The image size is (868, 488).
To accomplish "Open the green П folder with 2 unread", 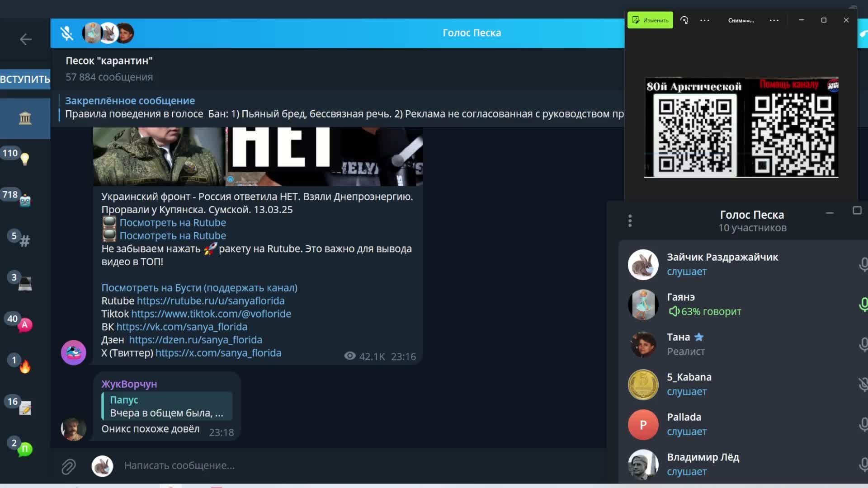I will 25,449.
